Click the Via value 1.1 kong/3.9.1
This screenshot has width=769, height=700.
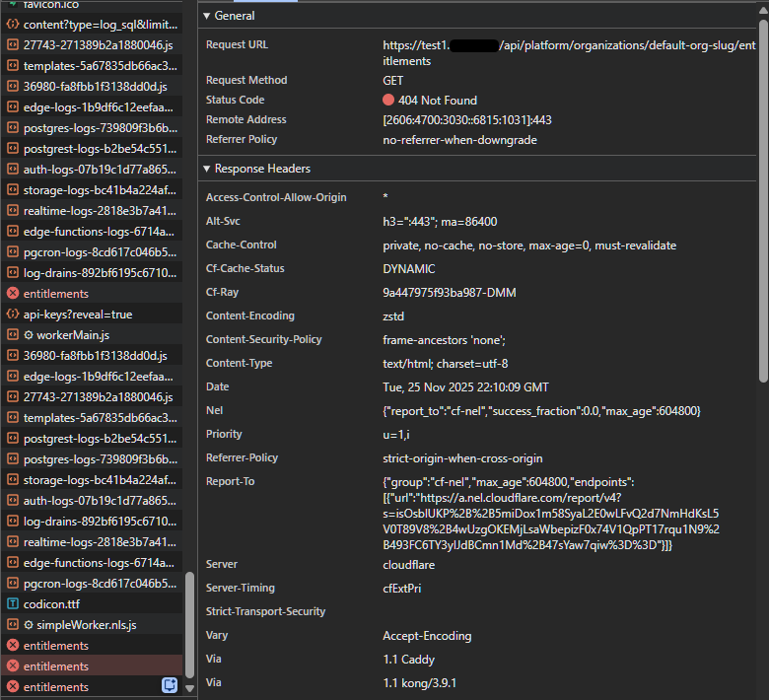419,683
